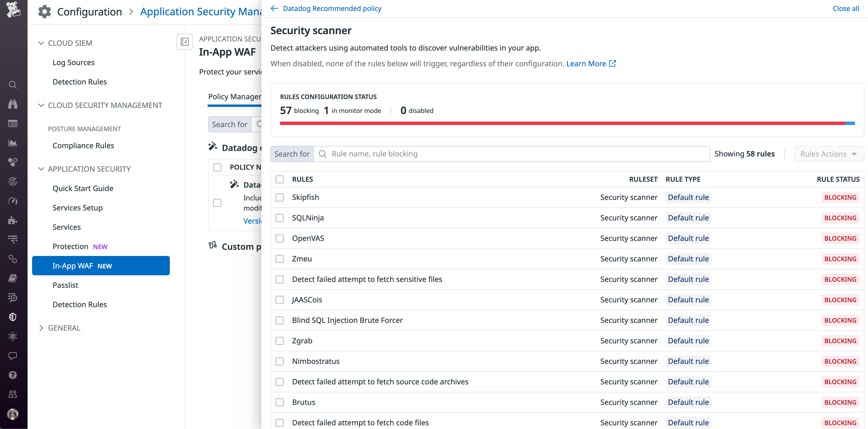Select all rules via the header checkbox

click(x=280, y=179)
